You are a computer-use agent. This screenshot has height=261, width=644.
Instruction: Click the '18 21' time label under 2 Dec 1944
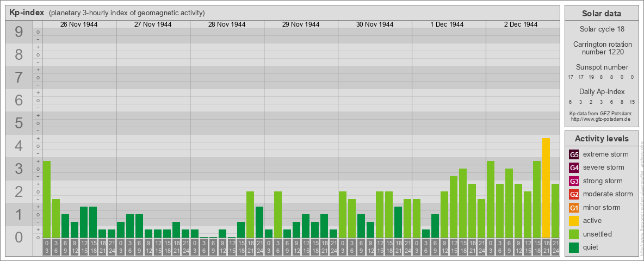pos(546,247)
